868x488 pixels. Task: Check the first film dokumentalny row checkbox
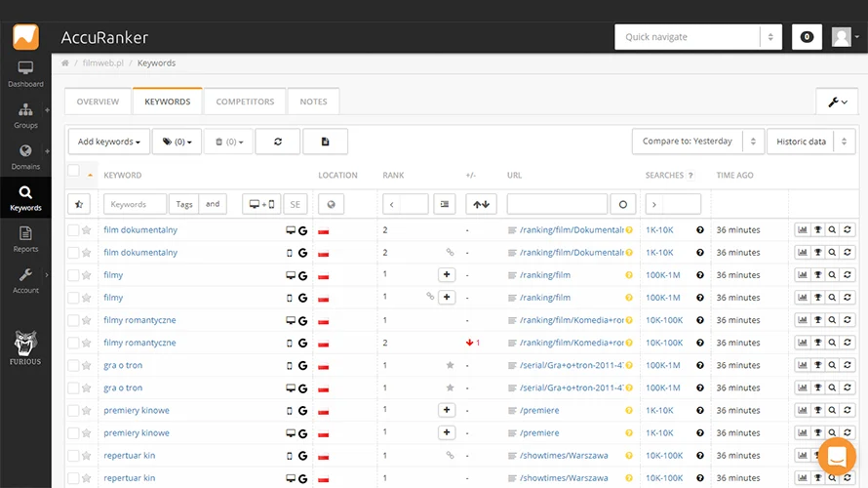click(73, 230)
